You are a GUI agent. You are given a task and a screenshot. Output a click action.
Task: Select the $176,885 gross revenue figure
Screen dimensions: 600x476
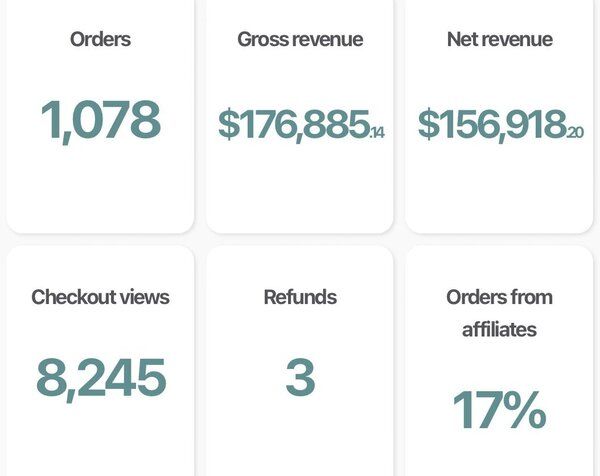(294, 124)
